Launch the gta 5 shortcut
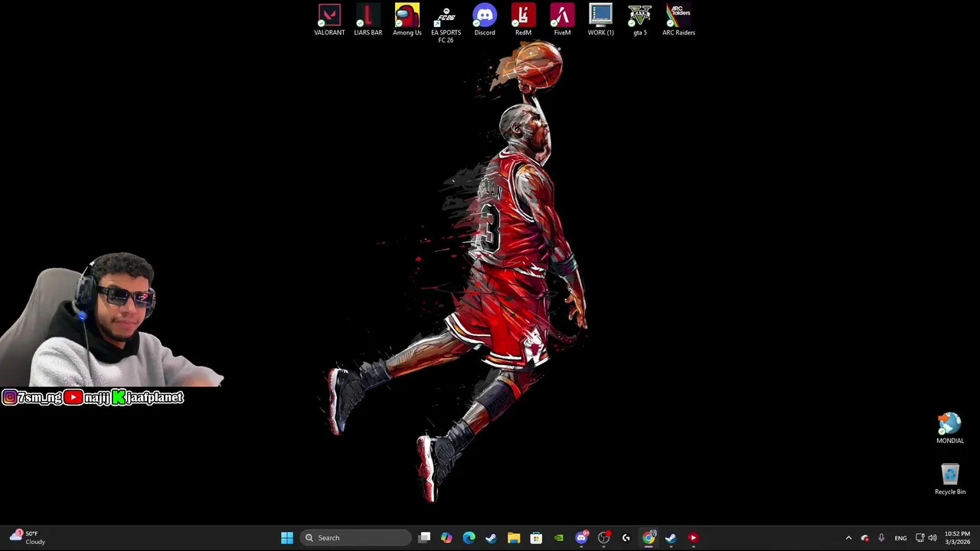 (x=640, y=20)
